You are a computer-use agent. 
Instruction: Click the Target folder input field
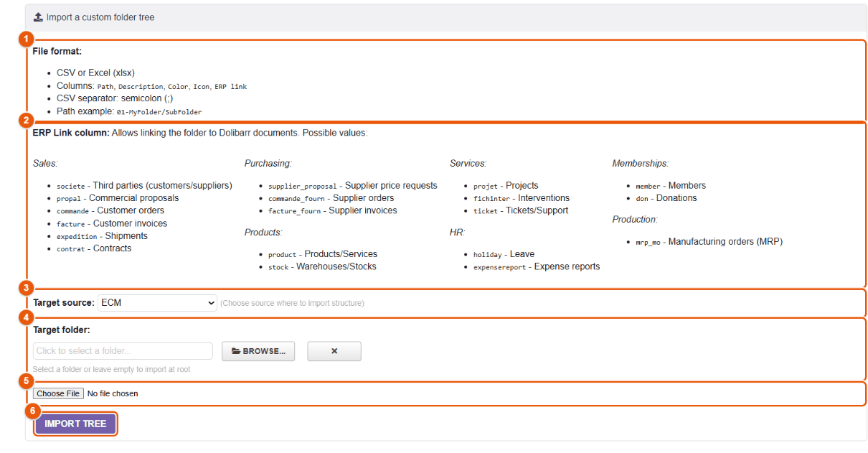[x=123, y=351]
